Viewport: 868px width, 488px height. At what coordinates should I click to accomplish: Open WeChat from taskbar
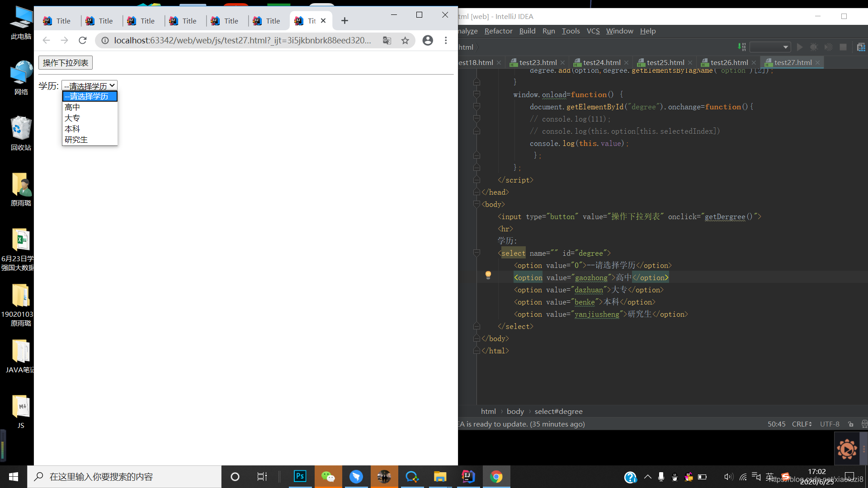(328, 477)
